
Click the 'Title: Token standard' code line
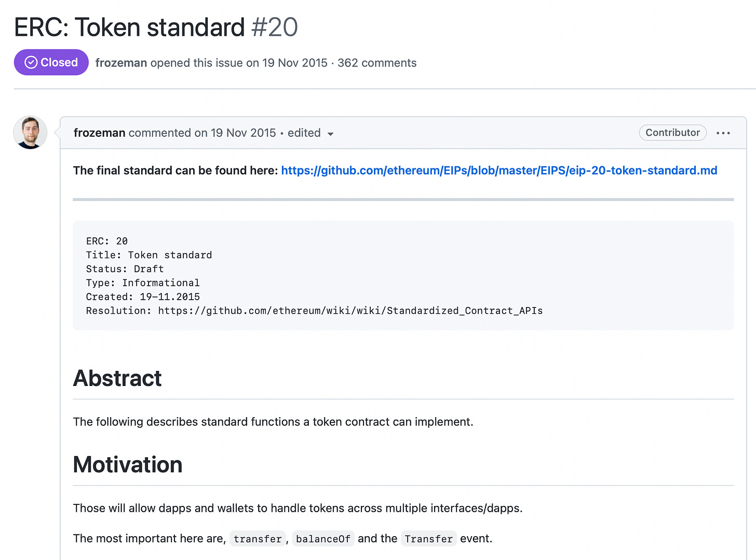[149, 255]
